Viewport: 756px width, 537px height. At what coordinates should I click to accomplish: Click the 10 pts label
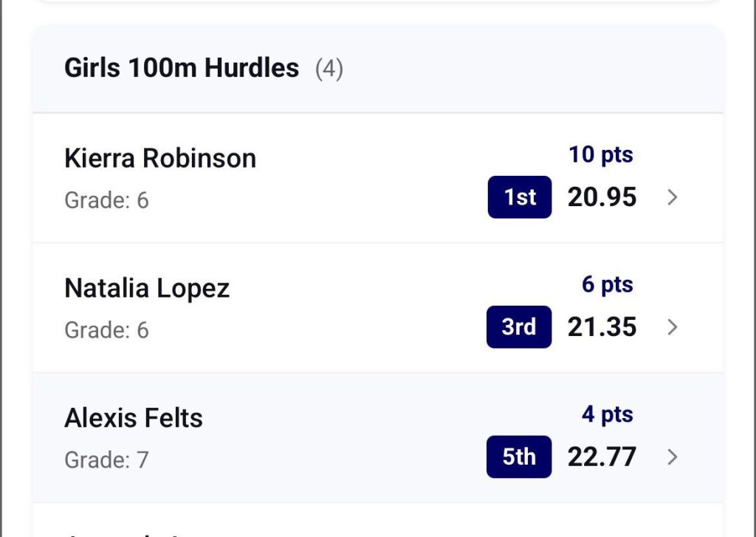pyautogui.click(x=601, y=155)
